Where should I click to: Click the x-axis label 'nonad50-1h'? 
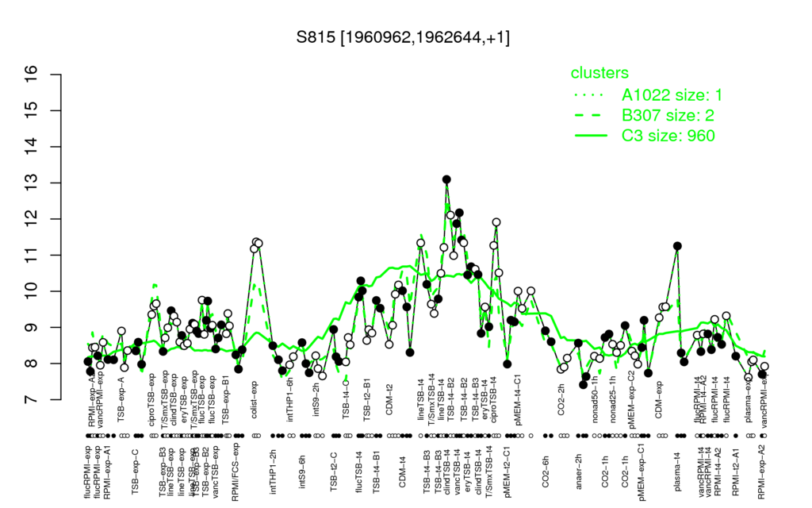pyautogui.click(x=595, y=398)
